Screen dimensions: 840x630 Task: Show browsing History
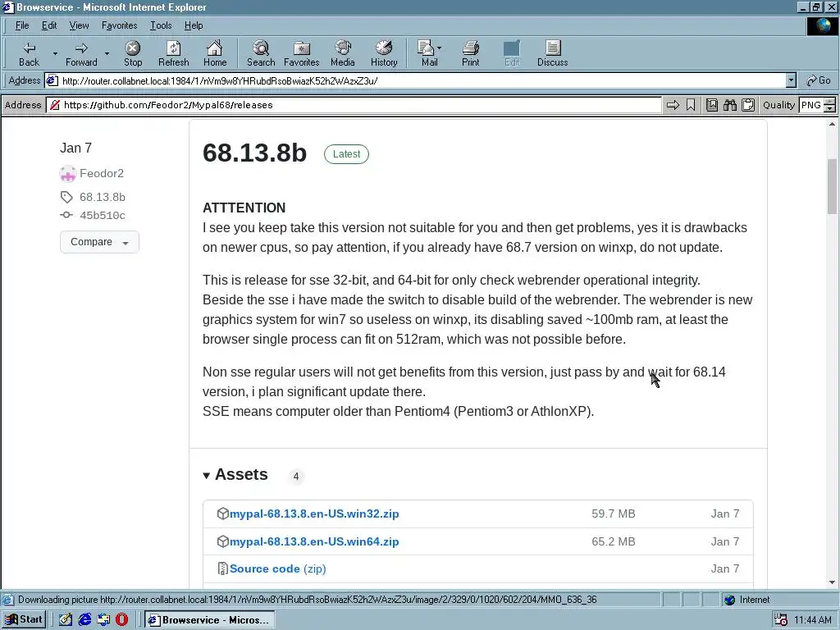click(x=384, y=53)
